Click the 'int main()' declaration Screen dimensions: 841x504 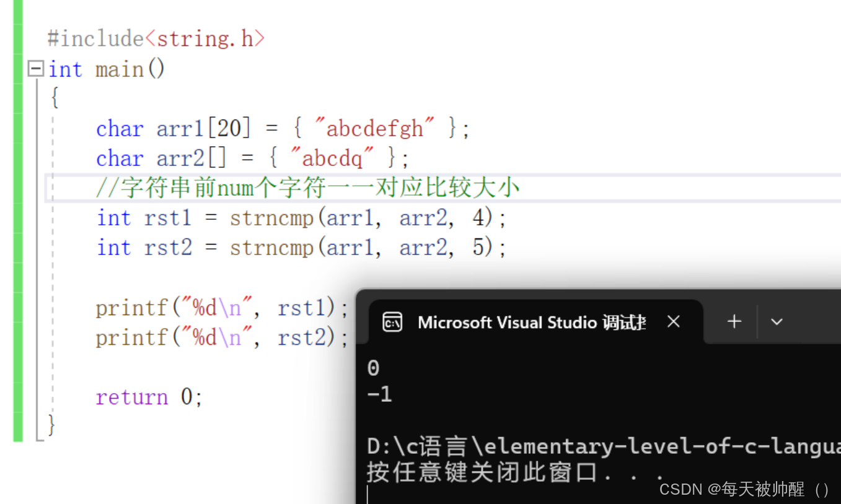click(x=107, y=69)
